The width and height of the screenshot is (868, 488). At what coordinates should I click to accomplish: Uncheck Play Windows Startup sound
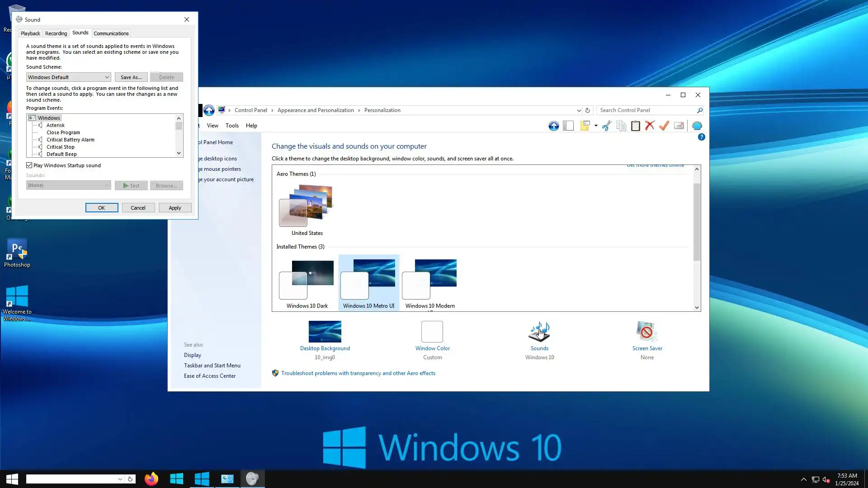29,165
